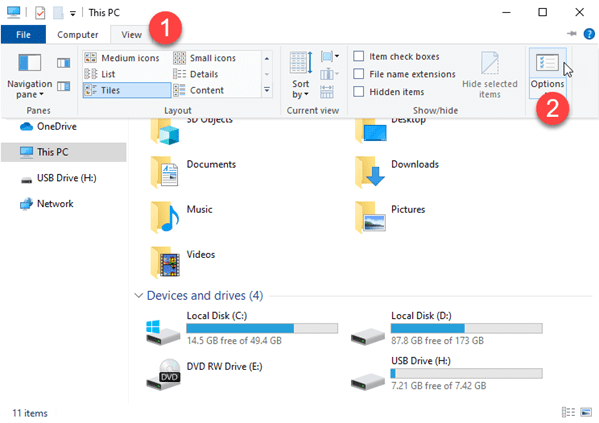Select the Content layout option
Image resolution: width=599 pixels, height=423 pixels.
point(199,90)
